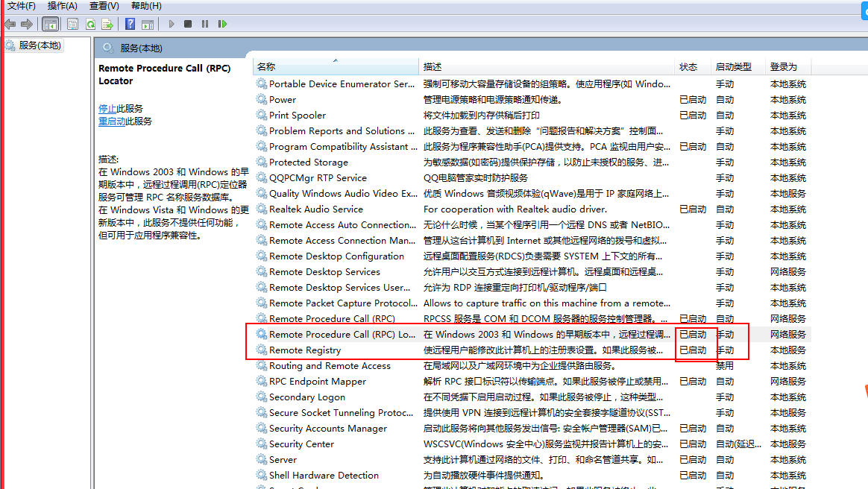This screenshot has height=489, width=868.
Task: Open the 帮助(H) menu
Action: (x=146, y=6)
